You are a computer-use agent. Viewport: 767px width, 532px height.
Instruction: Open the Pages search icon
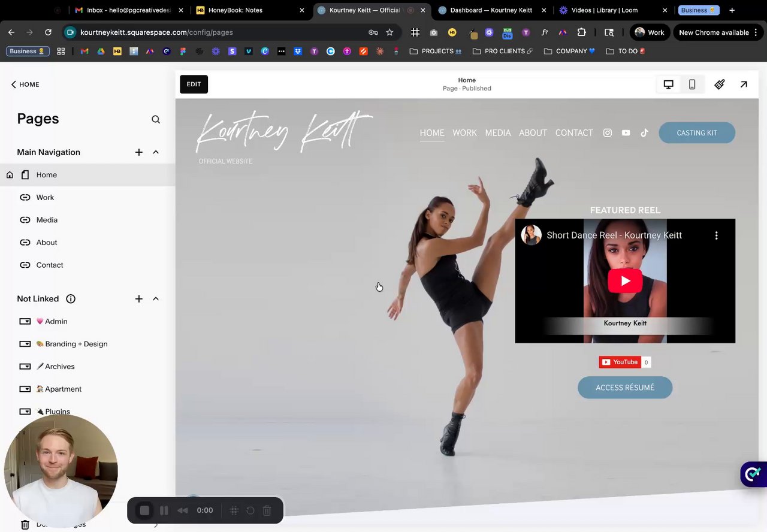coord(156,119)
